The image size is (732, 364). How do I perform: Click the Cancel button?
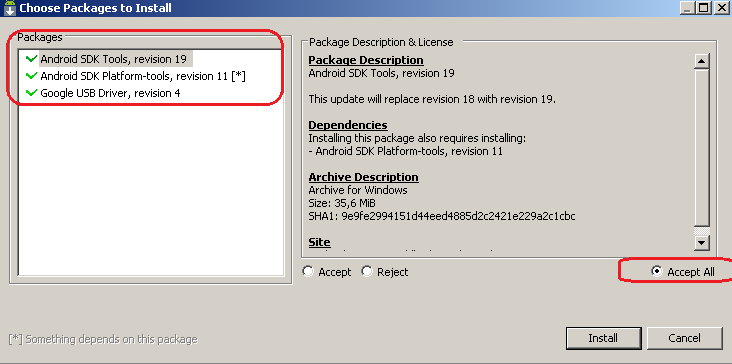coord(684,338)
